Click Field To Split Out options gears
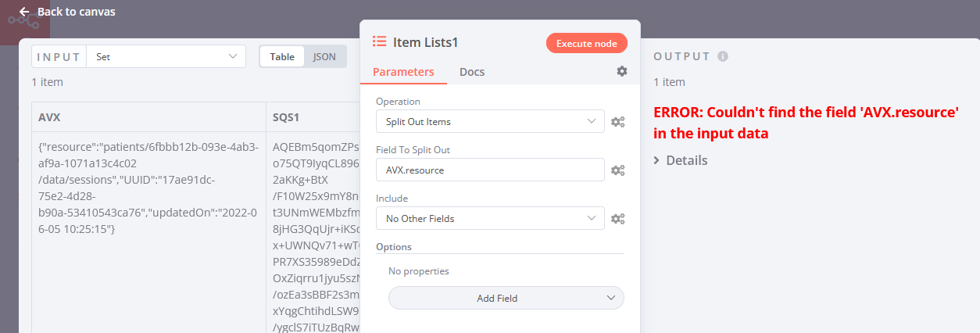Screen dimensions: 980x333 pos(617,170)
